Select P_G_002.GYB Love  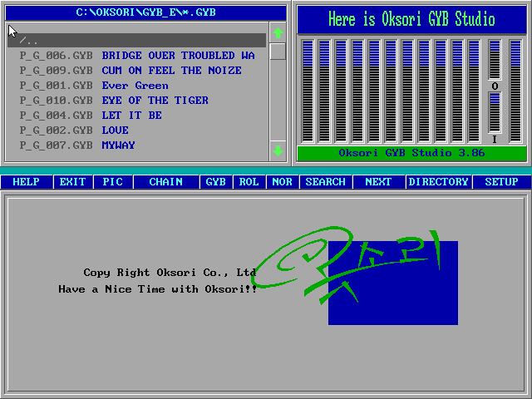click(136, 130)
